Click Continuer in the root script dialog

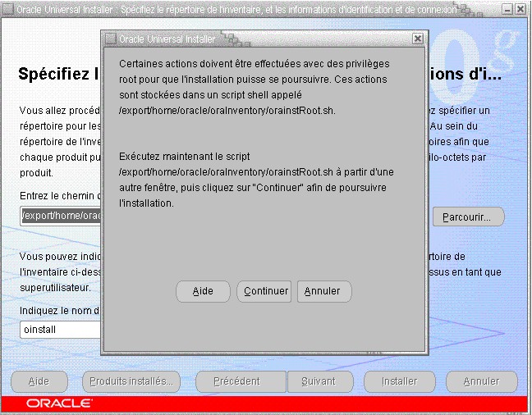[x=266, y=291]
